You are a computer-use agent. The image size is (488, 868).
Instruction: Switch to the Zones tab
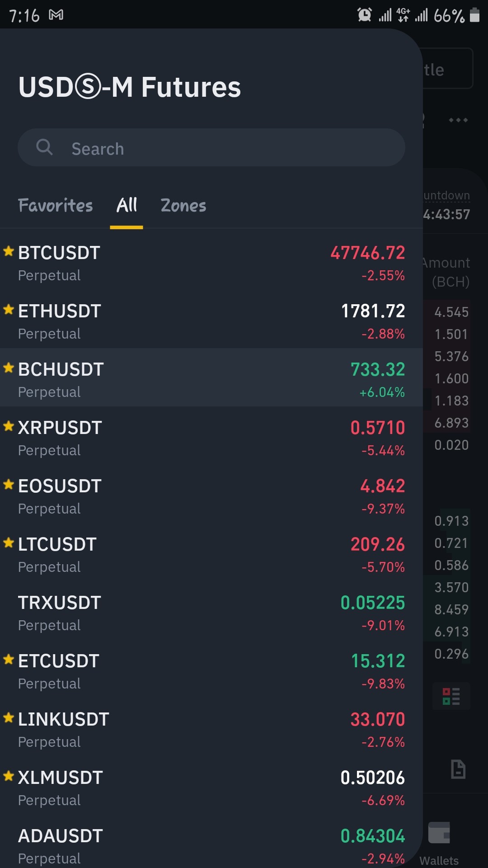pyautogui.click(x=183, y=206)
